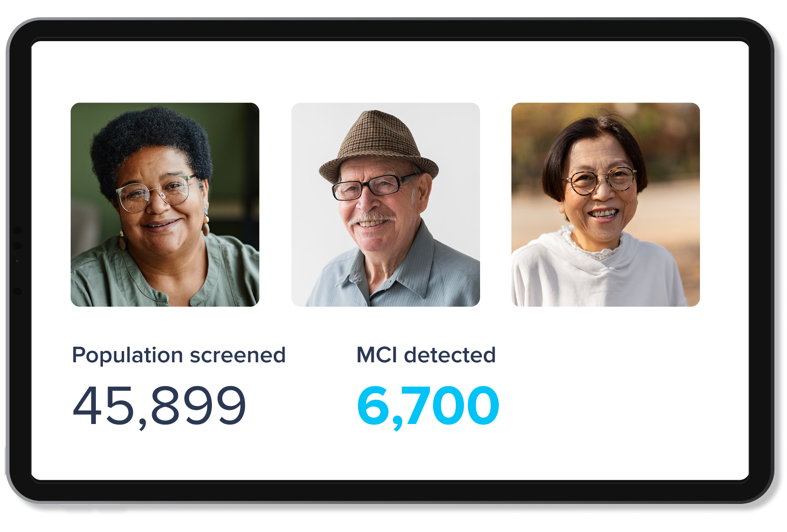Click round wire glasses on green-shirt woman
This screenshot has height=532, width=787.
pyautogui.click(x=153, y=192)
